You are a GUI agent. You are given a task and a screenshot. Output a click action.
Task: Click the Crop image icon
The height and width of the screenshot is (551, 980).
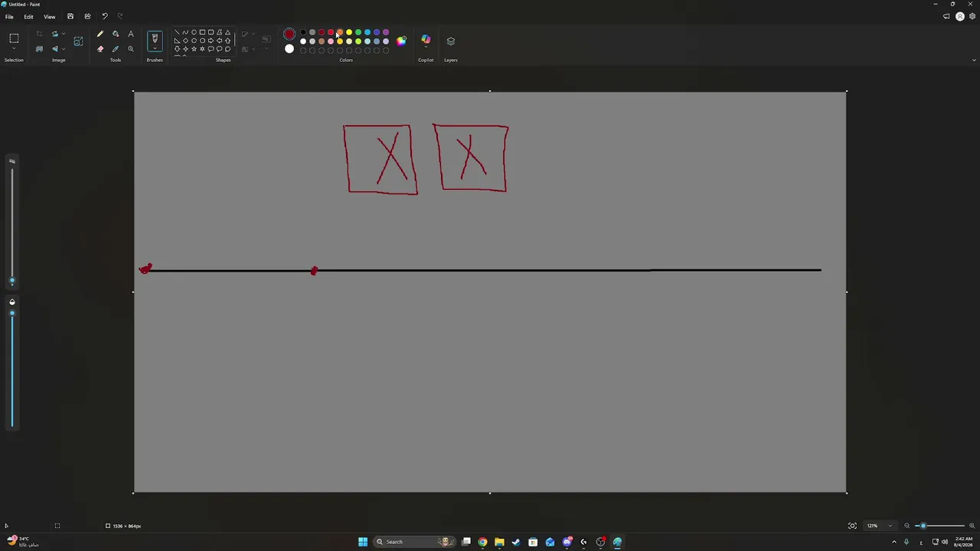[x=39, y=34]
